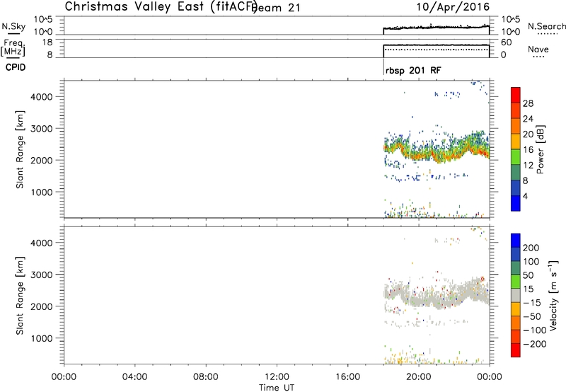Select the date '10/Apr/2016'

tap(453, 7)
